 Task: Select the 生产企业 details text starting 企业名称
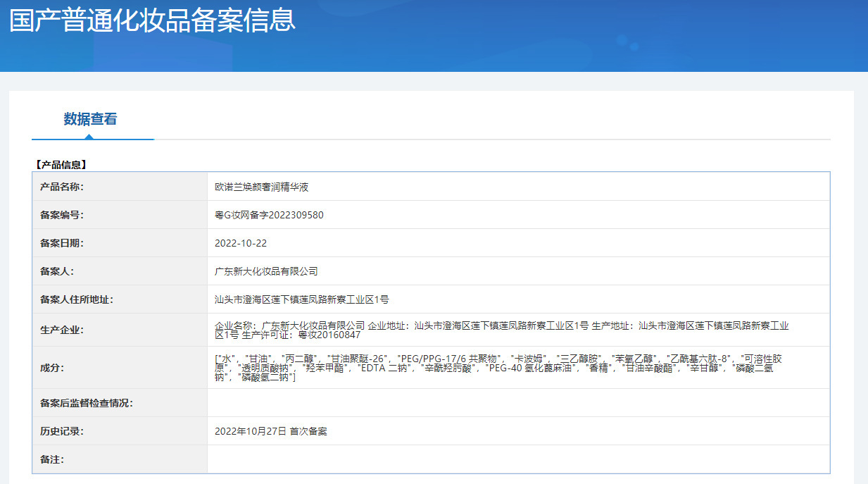click(502, 330)
